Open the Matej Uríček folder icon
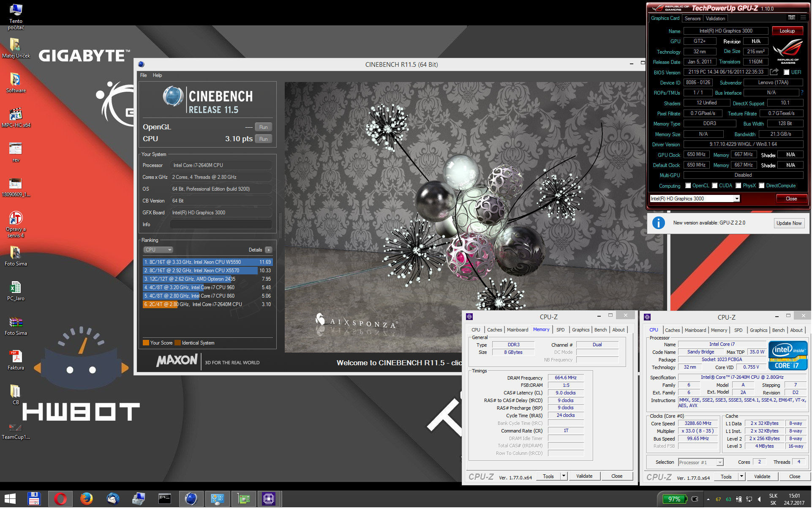Viewport: 812px width, 509px height. point(16,48)
